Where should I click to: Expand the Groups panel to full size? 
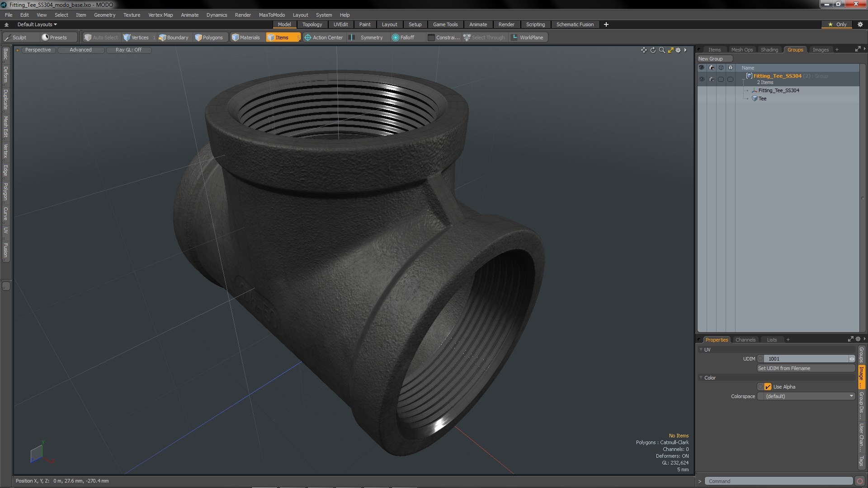858,49
